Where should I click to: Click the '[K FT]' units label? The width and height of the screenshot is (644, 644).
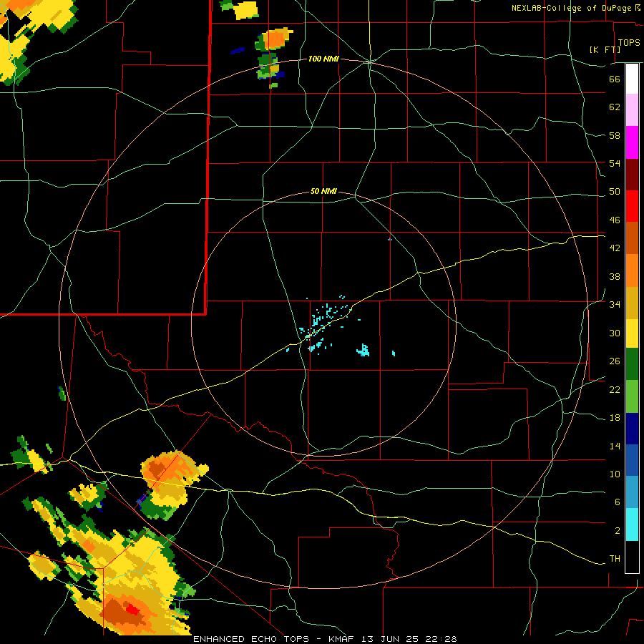605,49
